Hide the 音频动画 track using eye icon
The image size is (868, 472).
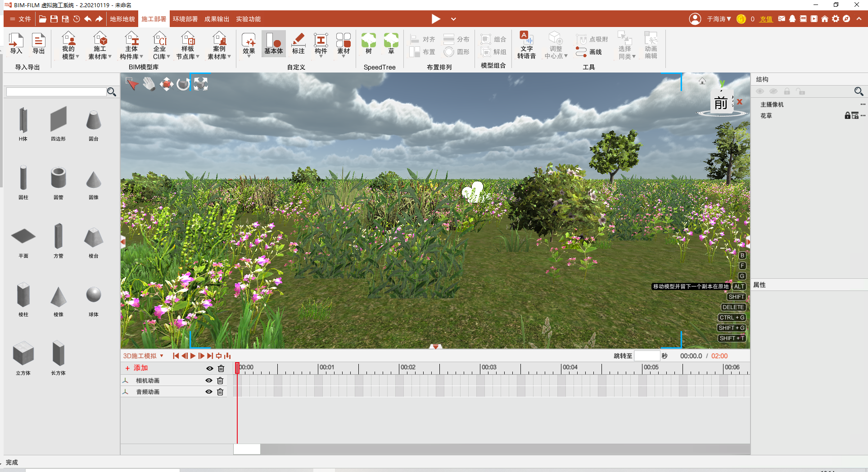(209, 392)
